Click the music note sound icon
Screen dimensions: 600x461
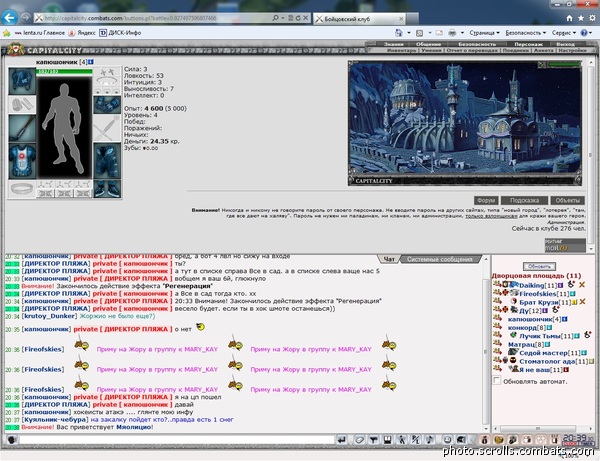click(x=430, y=440)
